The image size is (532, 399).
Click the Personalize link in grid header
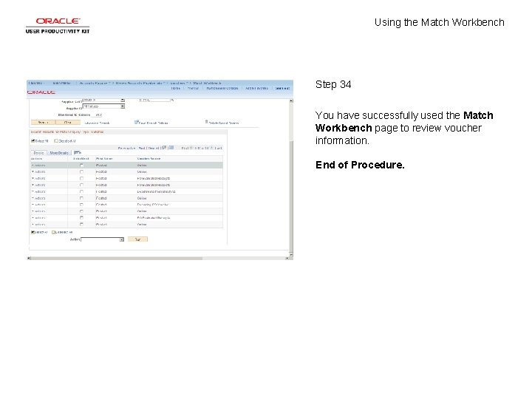click(126, 149)
